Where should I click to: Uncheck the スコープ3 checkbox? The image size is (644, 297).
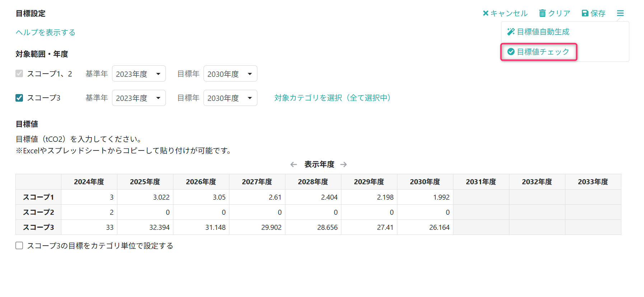19,98
